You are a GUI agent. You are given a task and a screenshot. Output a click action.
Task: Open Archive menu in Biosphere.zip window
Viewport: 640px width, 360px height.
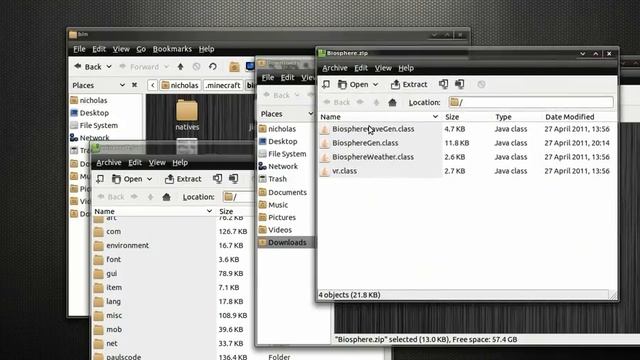tap(335, 68)
